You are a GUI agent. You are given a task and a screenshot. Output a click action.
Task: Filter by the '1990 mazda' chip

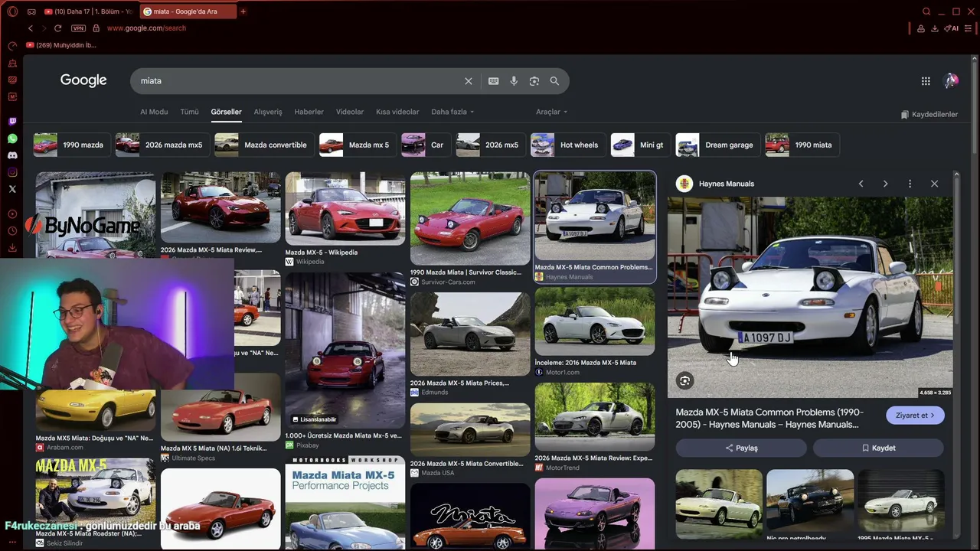(x=70, y=145)
